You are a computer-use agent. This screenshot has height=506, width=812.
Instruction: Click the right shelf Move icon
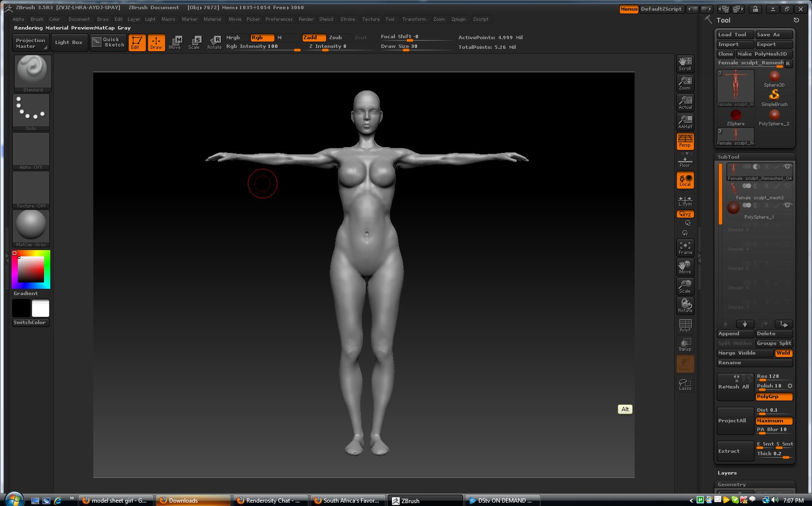click(685, 267)
